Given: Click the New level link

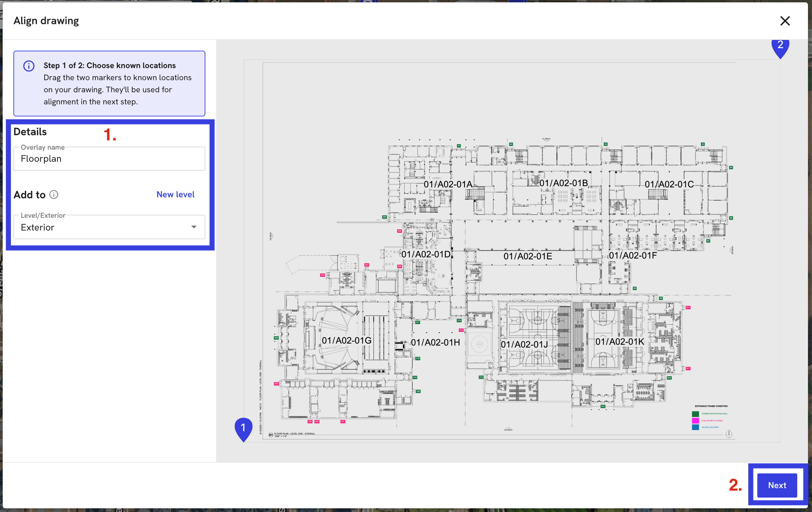Looking at the screenshot, I should click(x=175, y=194).
